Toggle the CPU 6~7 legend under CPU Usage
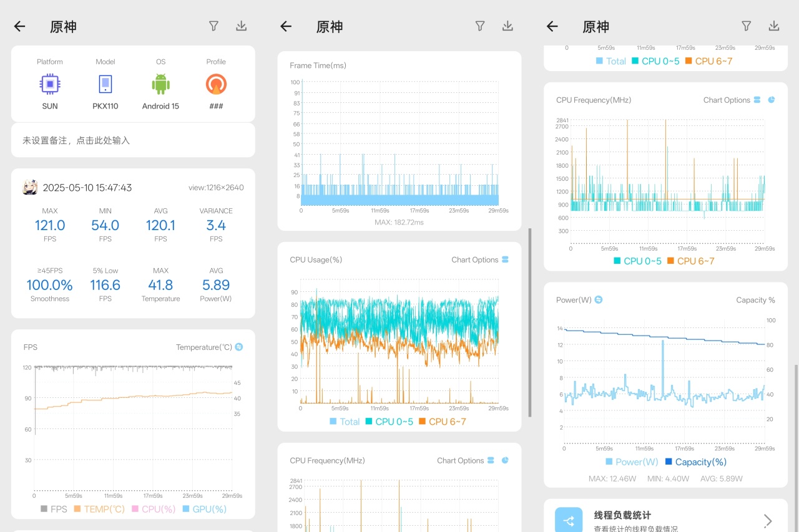The width and height of the screenshot is (799, 532). pos(443,422)
